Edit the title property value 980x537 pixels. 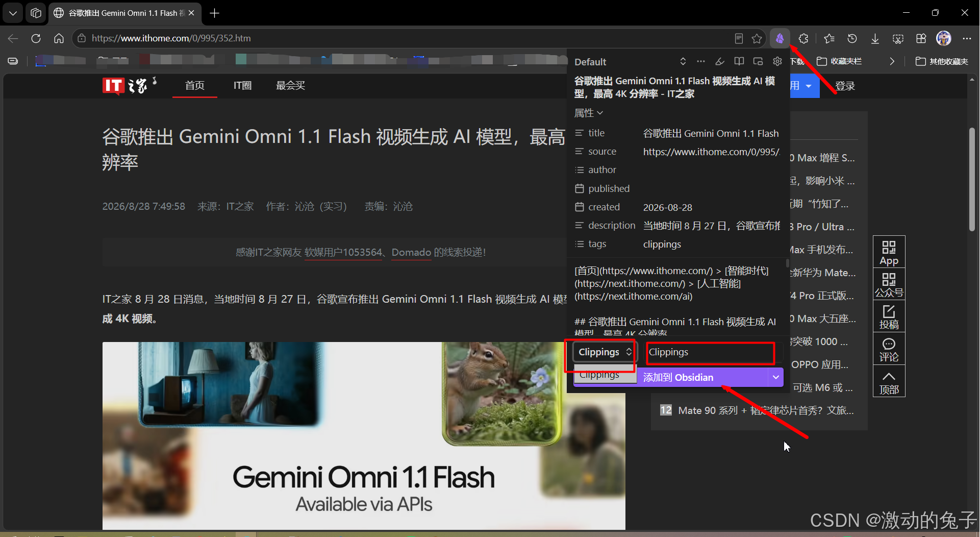coord(711,133)
